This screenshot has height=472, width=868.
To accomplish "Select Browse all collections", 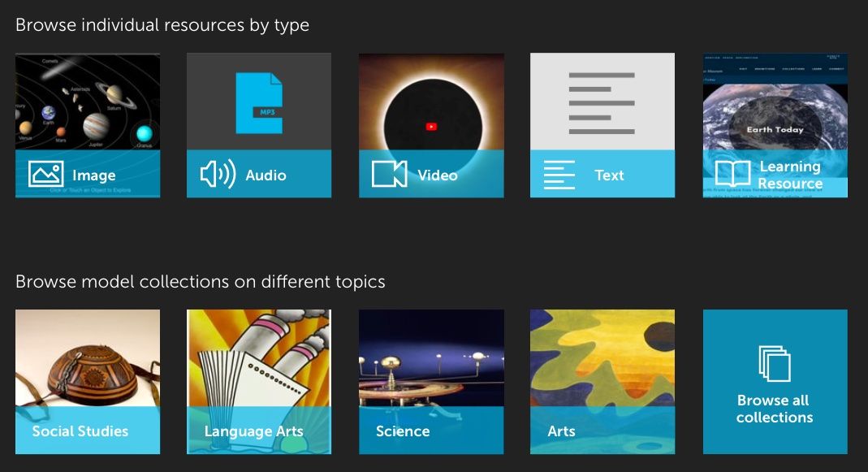I will point(775,382).
